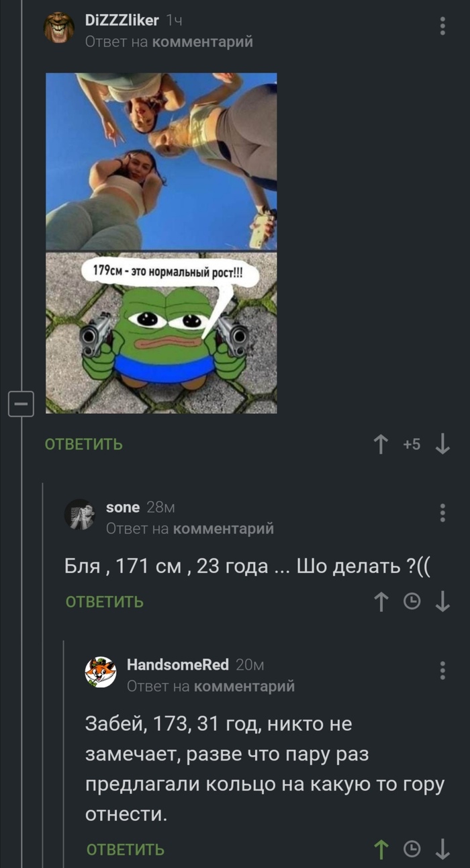This screenshot has height=868, width=470.
Task: Open three-dot menu on HandsomeRed's comment
Action: (442, 670)
